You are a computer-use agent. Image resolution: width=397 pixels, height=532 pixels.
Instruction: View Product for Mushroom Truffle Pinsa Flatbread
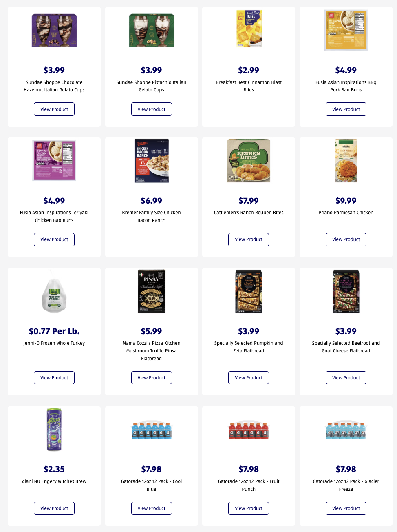(x=152, y=378)
